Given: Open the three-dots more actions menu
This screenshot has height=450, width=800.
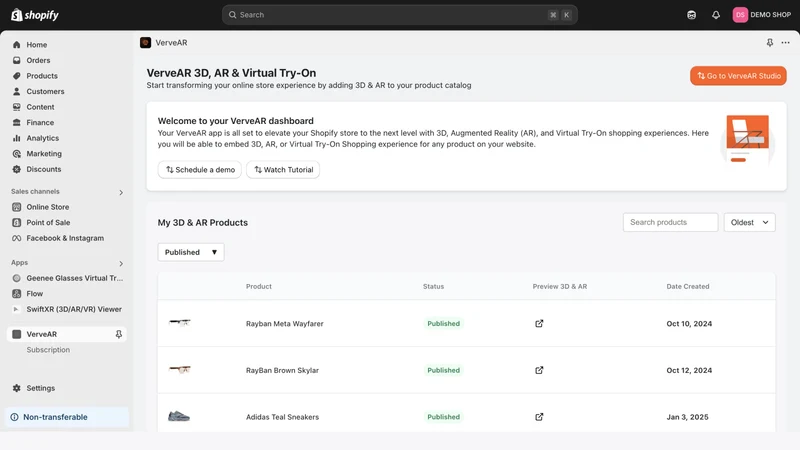Looking at the screenshot, I should [785, 43].
